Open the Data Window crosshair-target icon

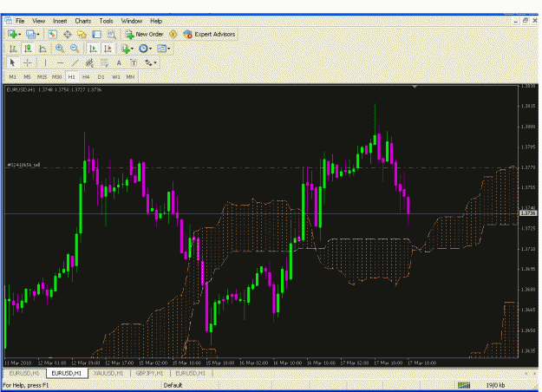point(68,34)
